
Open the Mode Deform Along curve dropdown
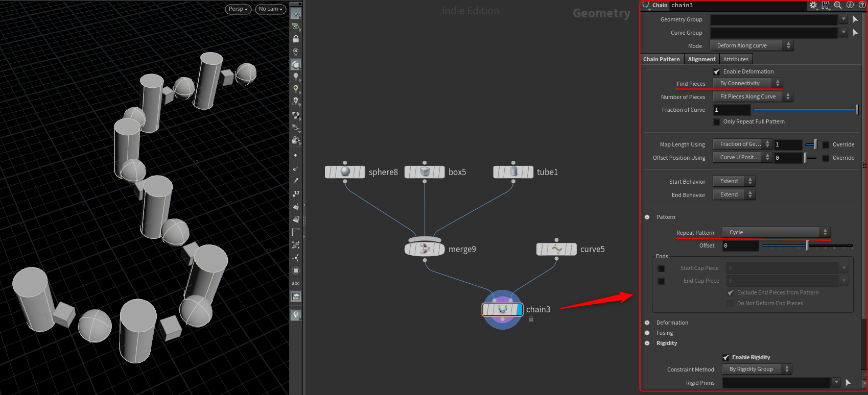click(x=752, y=45)
